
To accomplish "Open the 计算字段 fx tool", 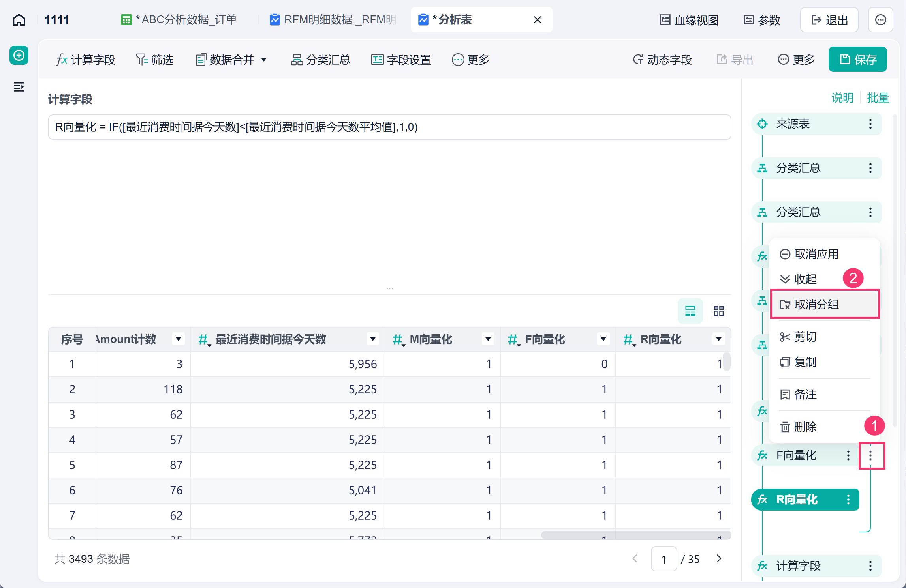I will tap(85, 60).
